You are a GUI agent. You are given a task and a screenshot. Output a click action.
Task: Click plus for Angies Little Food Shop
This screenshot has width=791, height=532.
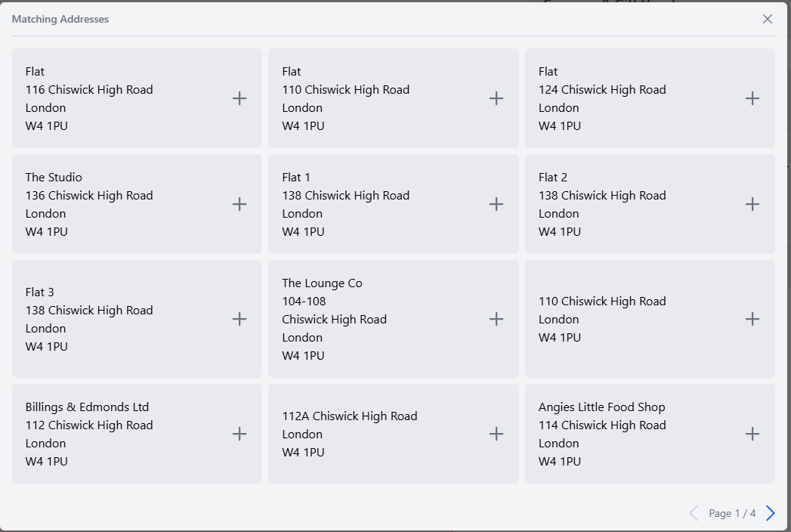tap(752, 434)
